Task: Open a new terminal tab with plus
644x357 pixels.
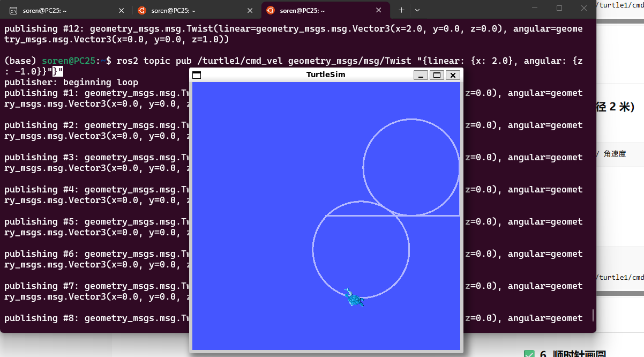Action: tap(401, 10)
